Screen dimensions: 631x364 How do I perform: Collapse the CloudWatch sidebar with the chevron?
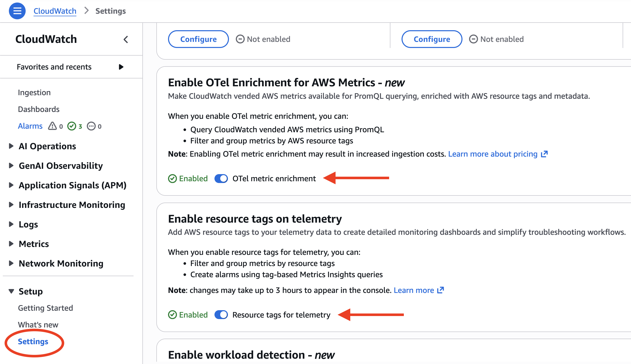pyautogui.click(x=126, y=39)
